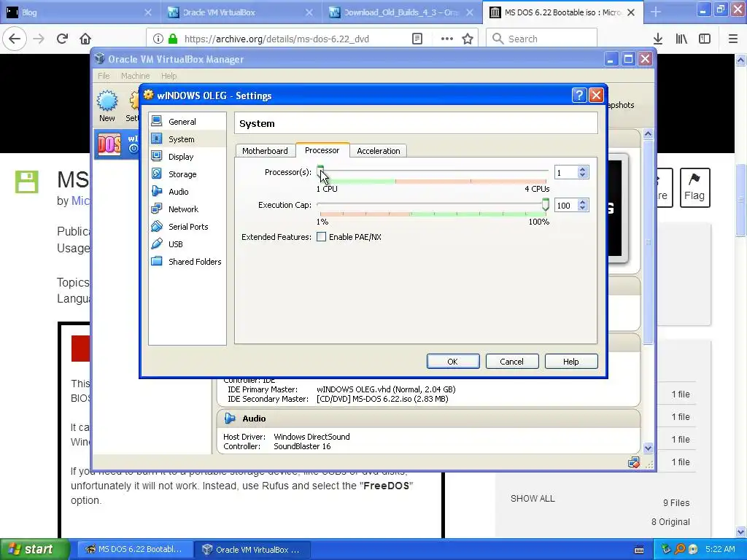Image resolution: width=747 pixels, height=560 pixels.
Task: Show site information icon in URL bar
Action: [158, 39]
